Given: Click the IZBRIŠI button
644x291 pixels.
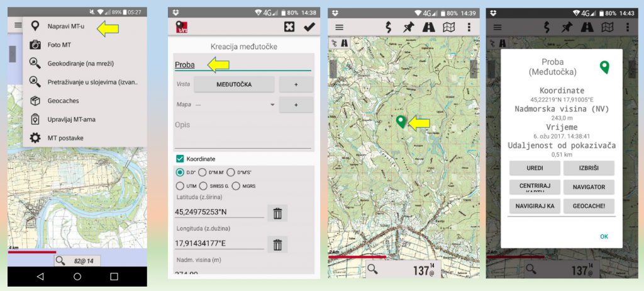Looking at the screenshot, I should [589, 168].
